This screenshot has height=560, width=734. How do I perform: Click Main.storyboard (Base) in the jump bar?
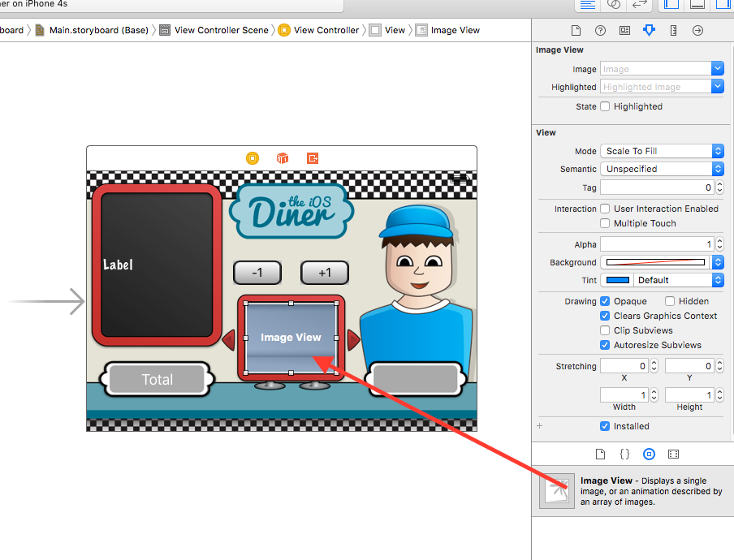pyautogui.click(x=101, y=30)
